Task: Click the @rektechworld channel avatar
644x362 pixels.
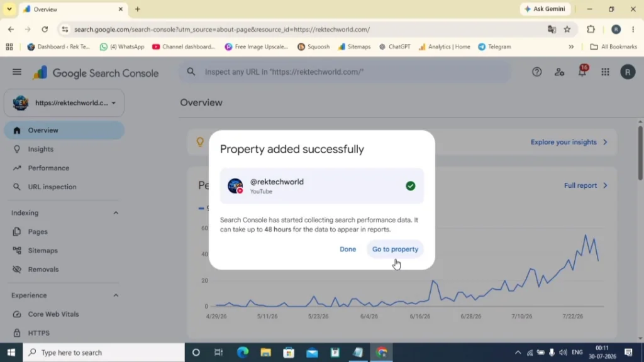Action: click(x=235, y=186)
